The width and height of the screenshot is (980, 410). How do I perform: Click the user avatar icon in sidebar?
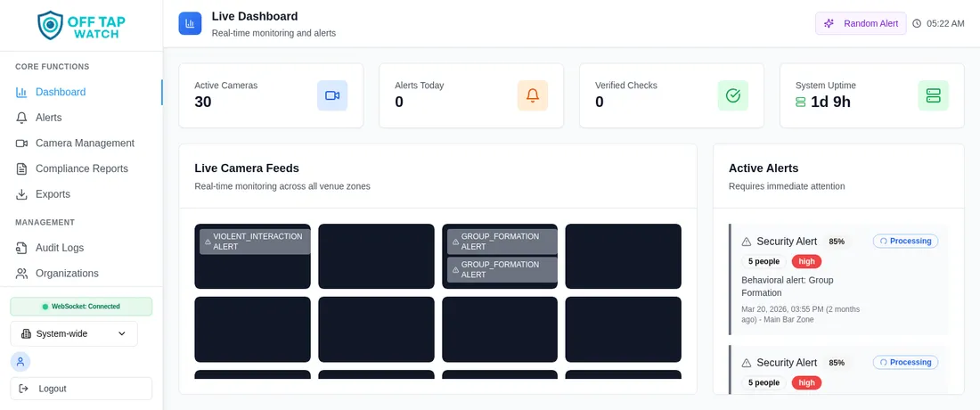(x=20, y=361)
